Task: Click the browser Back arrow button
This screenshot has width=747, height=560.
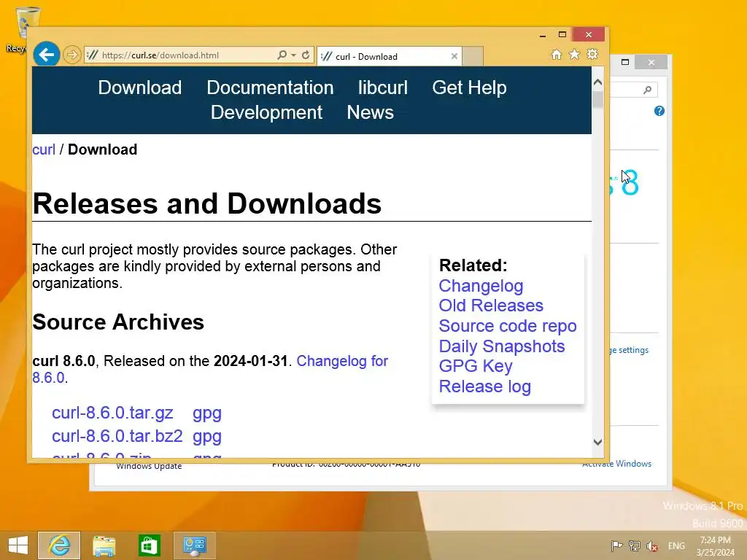Action: [46, 55]
